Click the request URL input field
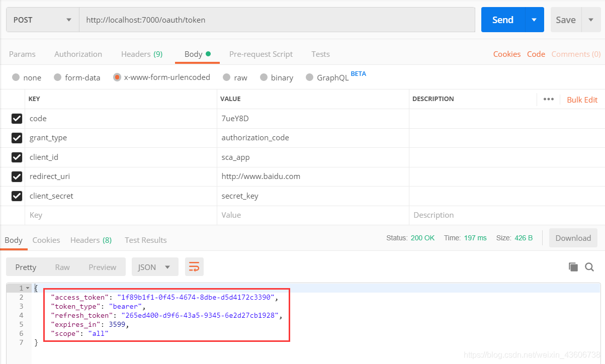Image resolution: width=605 pixels, height=364 pixels. (x=277, y=20)
